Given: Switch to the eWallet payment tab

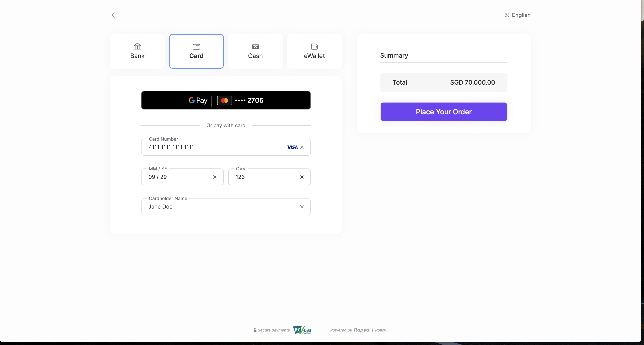Looking at the screenshot, I should 314,51.
